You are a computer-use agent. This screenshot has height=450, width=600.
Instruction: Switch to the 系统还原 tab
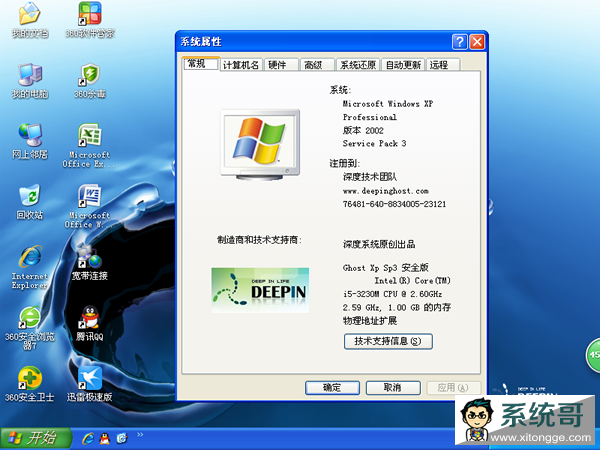(358, 65)
